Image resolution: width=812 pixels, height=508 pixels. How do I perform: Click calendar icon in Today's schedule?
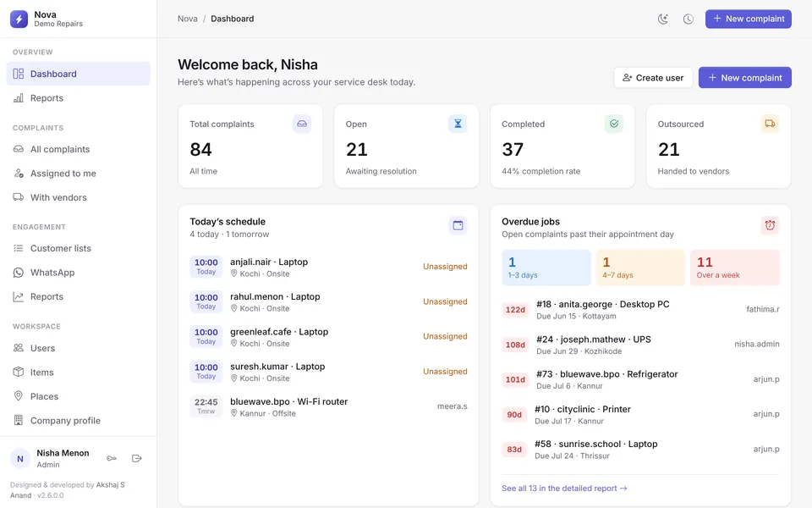click(458, 225)
